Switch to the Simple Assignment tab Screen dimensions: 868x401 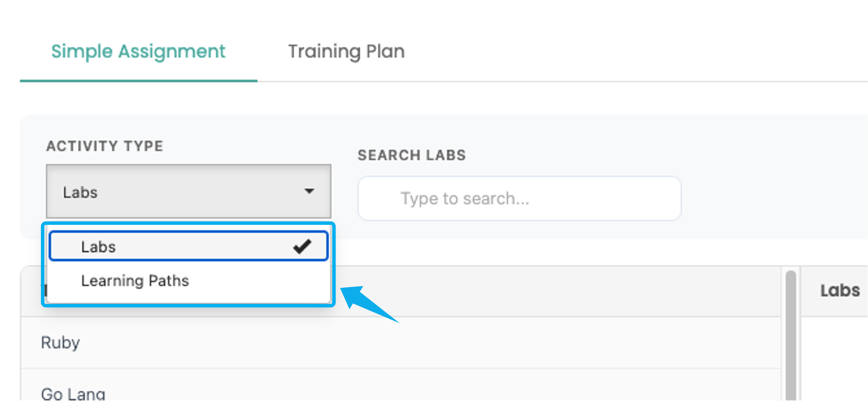138,52
